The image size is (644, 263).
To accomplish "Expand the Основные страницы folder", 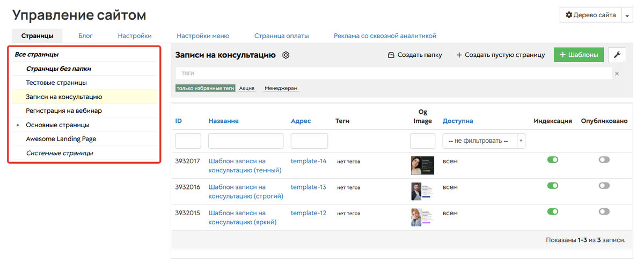I will click(18, 125).
